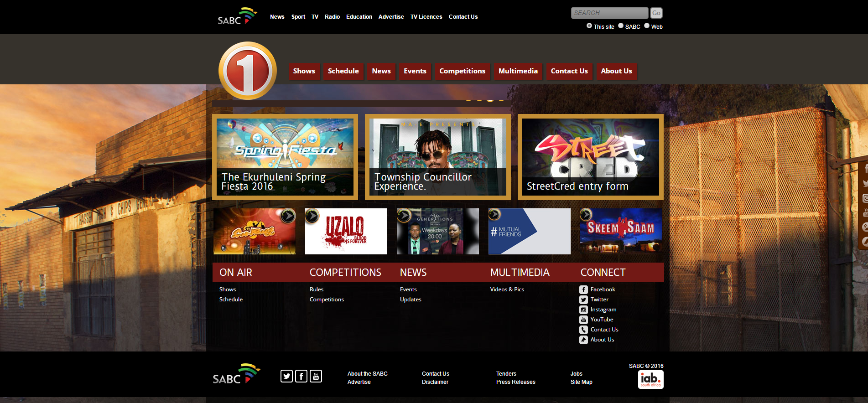
Task: Open the Competitions menu tab
Action: (x=462, y=71)
